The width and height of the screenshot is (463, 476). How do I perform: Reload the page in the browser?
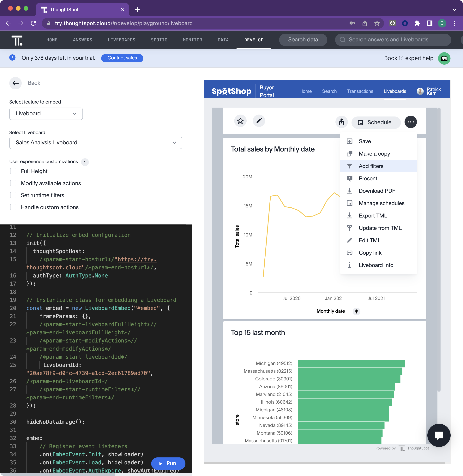[33, 23]
